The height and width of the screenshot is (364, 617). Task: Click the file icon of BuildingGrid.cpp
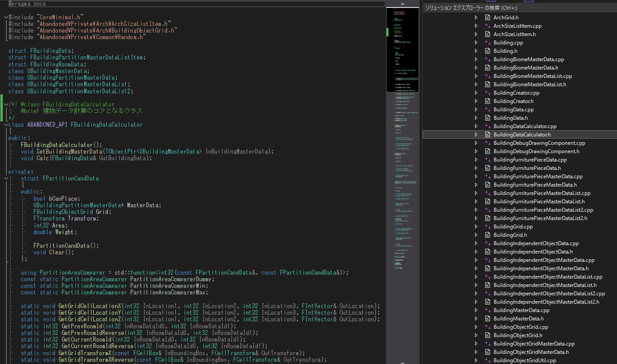pyautogui.click(x=487, y=226)
